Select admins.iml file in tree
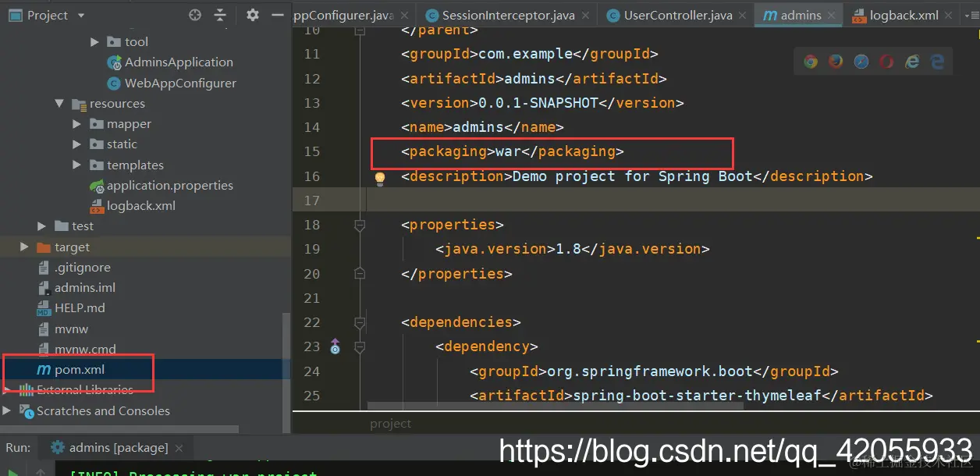Image resolution: width=980 pixels, height=476 pixels. 84,288
